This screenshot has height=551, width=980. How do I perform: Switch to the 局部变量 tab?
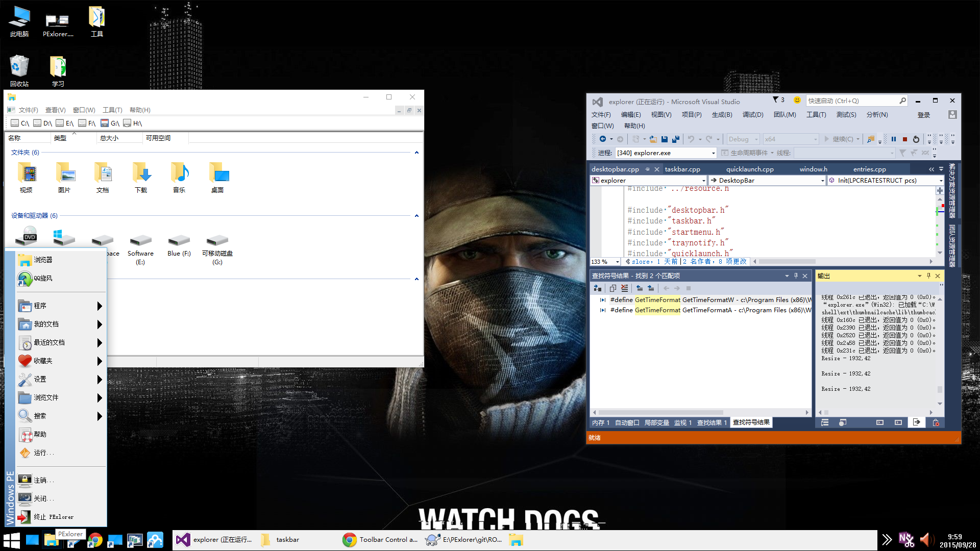coord(656,422)
